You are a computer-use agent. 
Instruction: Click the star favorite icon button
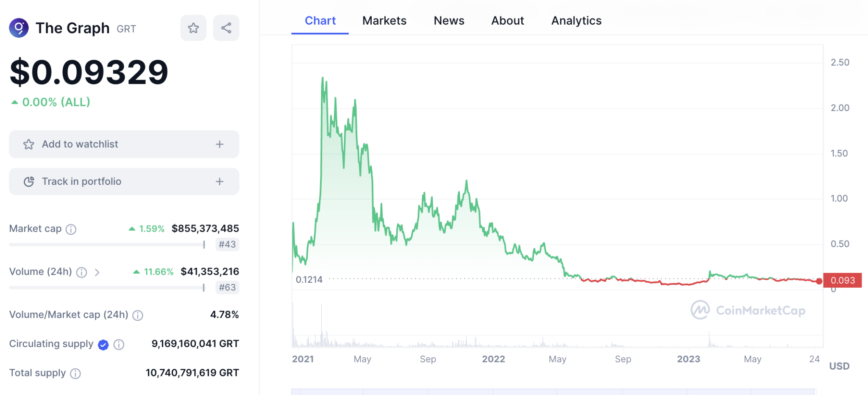[193, 28]
